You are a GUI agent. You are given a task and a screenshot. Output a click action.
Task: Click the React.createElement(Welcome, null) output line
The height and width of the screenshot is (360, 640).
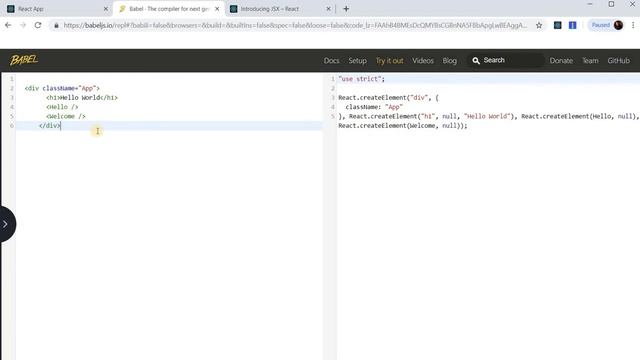click(x=402, y=126)
